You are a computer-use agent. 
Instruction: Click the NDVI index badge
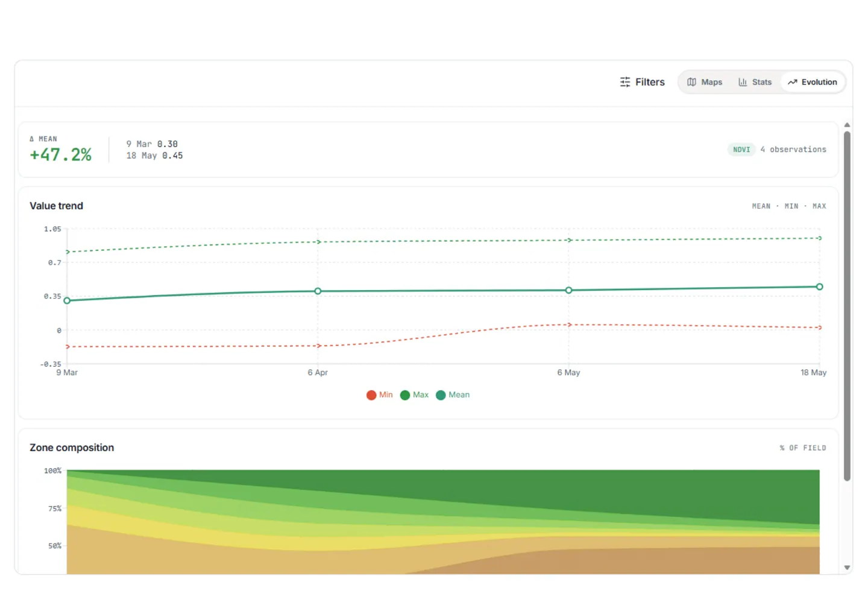click(741, 150)
